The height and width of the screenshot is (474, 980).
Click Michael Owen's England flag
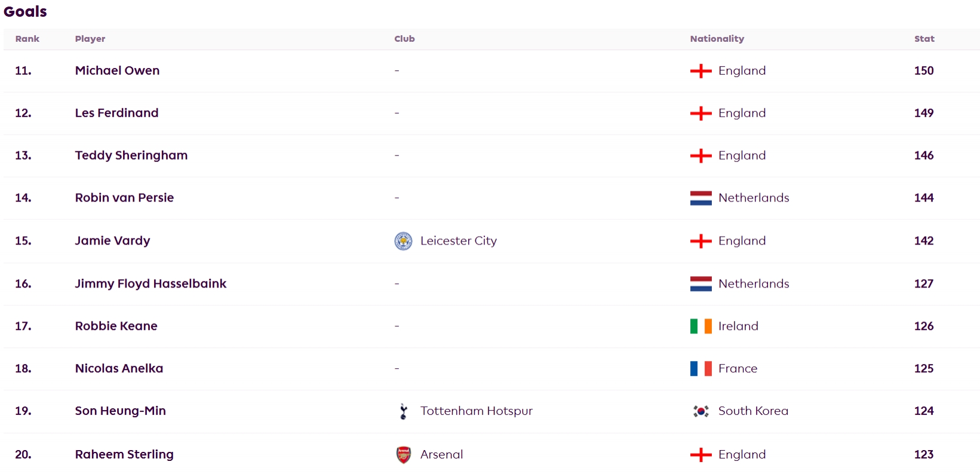701,71
